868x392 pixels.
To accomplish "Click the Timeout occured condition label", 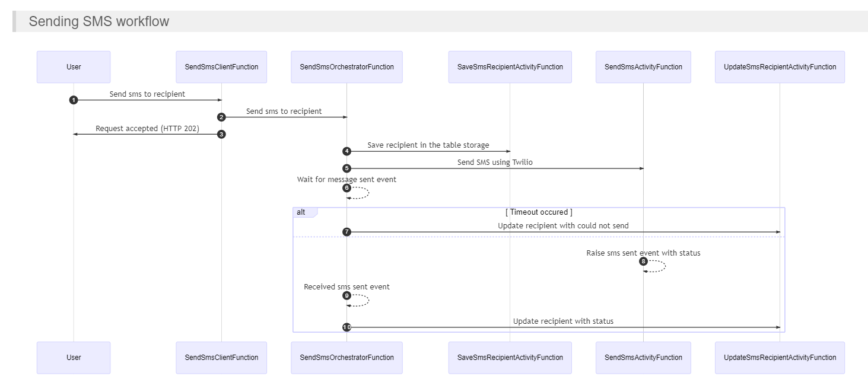I will (x=539, y=212).
